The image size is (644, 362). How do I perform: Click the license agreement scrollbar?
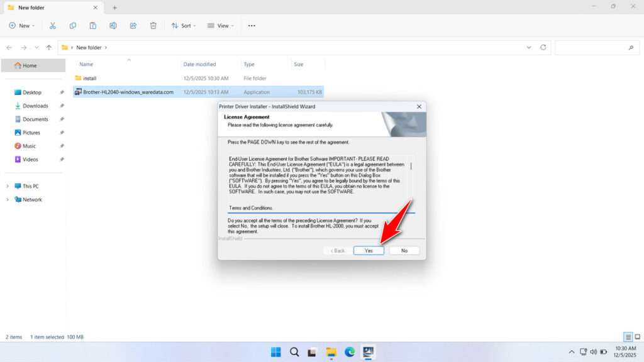coord(411,167)
